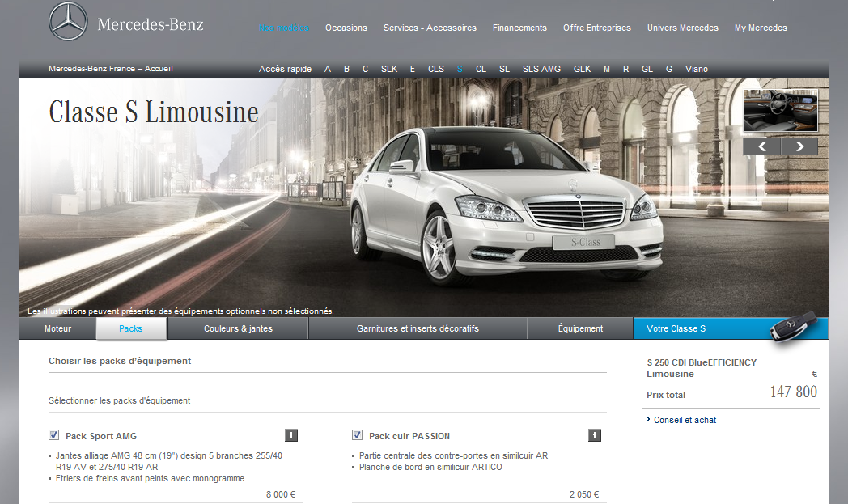The image size is (848, 504).
Task: Click the Etriers de freins avant line
Action: (x=155, y=479)
